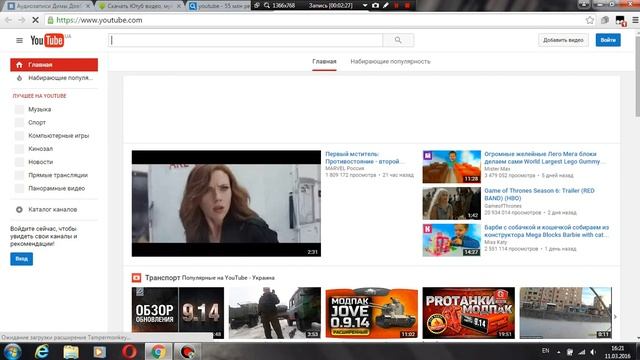Click the address bar URL
Screen dimensions: 640x360
pyautogui.click(x=99, y=20)
